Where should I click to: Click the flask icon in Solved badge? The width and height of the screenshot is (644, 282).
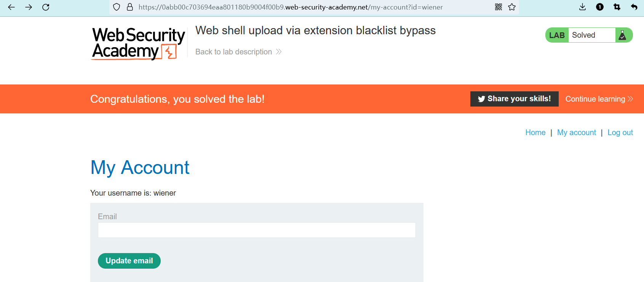[x=623, y=35]
